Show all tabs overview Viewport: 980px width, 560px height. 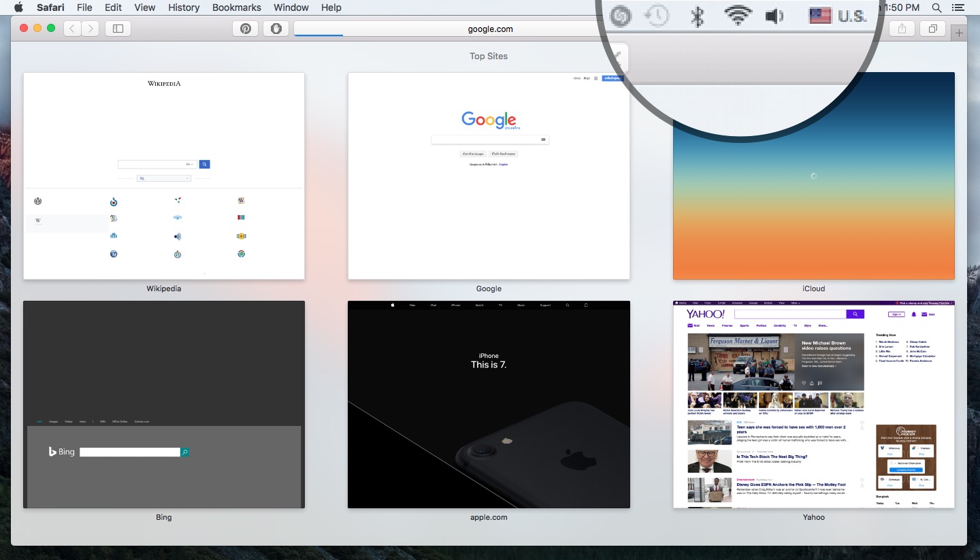coord(932,29)
